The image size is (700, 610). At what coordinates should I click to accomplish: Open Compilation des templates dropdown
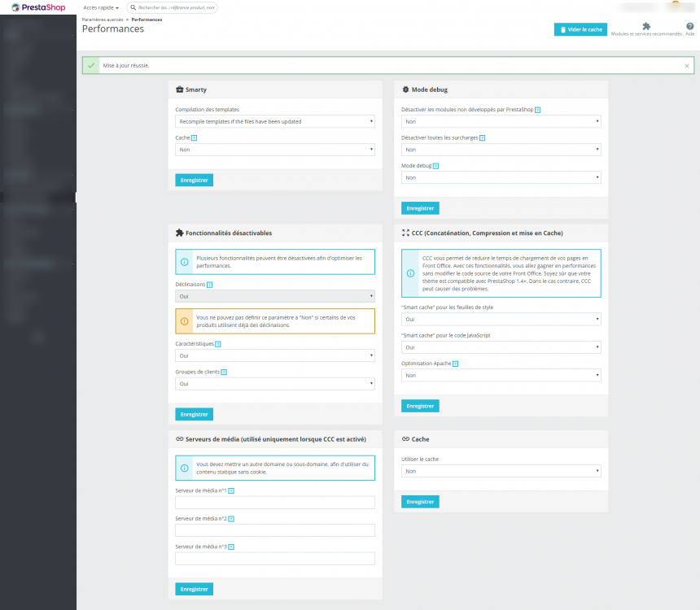pyautogui.click(x=275, y=121)
